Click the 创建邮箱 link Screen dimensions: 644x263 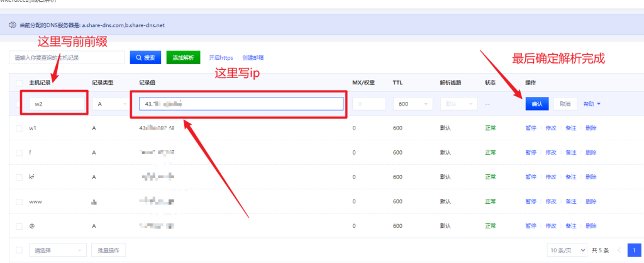[253, 58]
